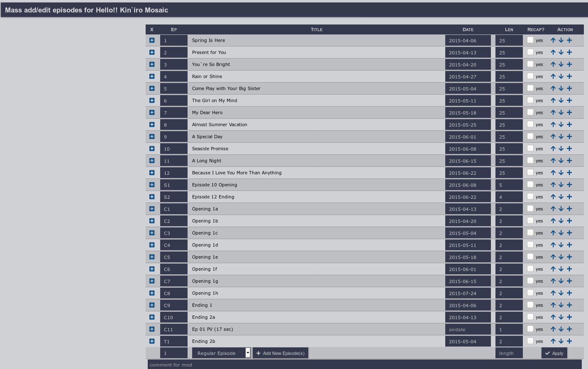Click 'Add New Episode(s)' button
588x369 pixels.
point(281,353)
